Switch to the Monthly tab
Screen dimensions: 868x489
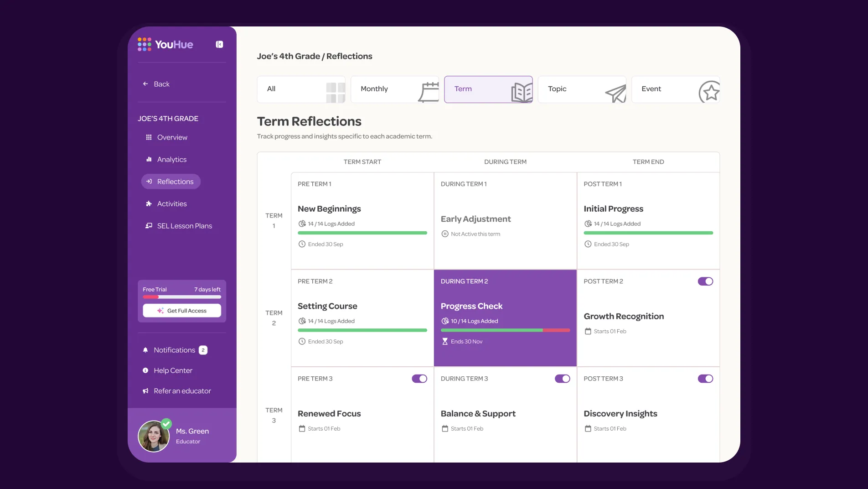click(x=395, y=89)
